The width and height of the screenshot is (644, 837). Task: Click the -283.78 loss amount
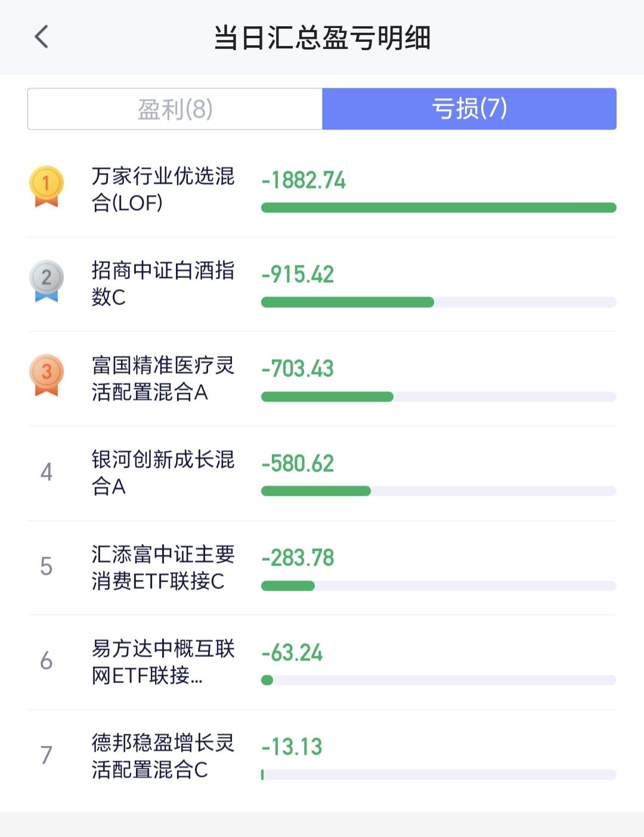click(298, 558)
